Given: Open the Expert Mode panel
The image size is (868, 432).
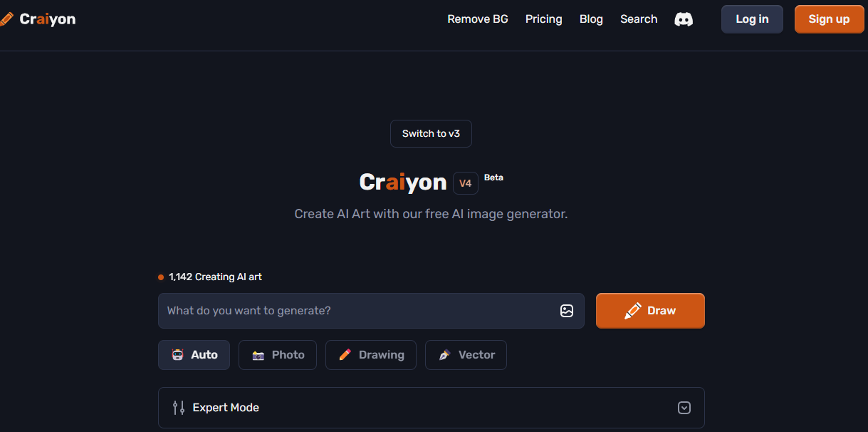Looking at the screenshot, I should (431, 408).
